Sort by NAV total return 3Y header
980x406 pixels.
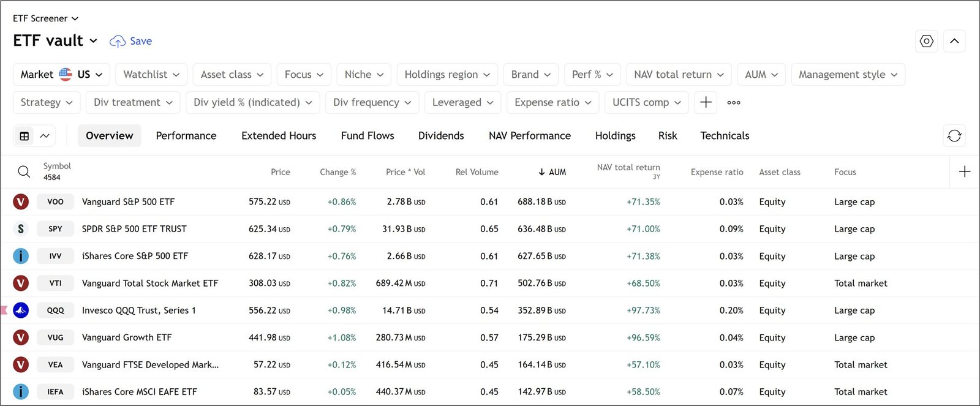click(x=628, y=171)
